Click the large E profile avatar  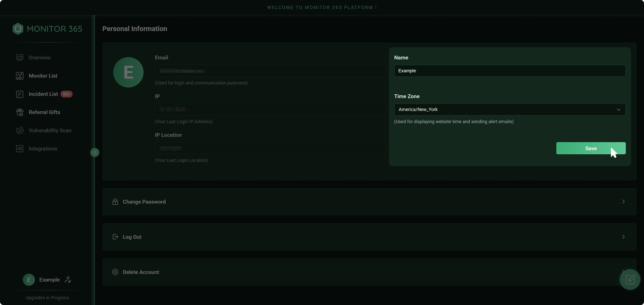128,73
